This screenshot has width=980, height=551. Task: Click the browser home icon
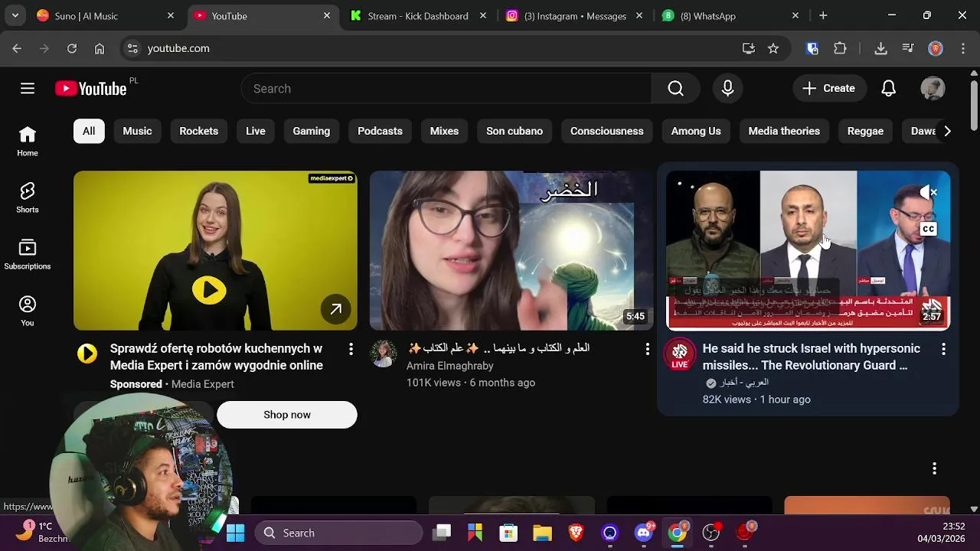[100, 48]
